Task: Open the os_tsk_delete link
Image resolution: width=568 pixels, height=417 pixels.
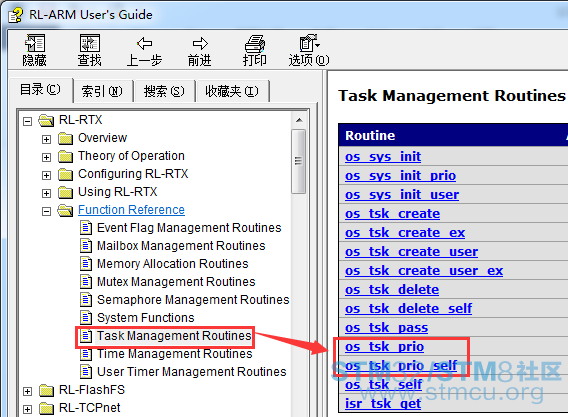Action: click(x=392, y=290)
